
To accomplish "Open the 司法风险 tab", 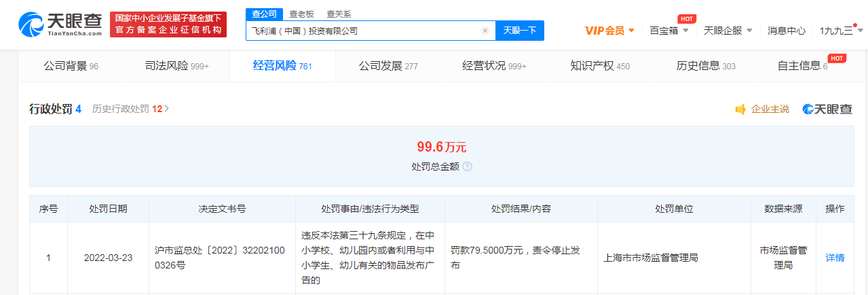I will pos(177,66).
